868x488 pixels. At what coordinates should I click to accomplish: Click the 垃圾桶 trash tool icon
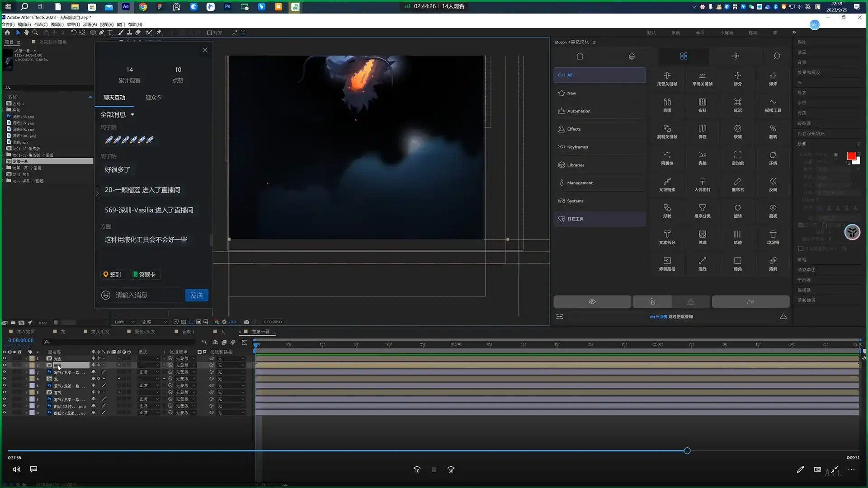click(x=773, y=237)
